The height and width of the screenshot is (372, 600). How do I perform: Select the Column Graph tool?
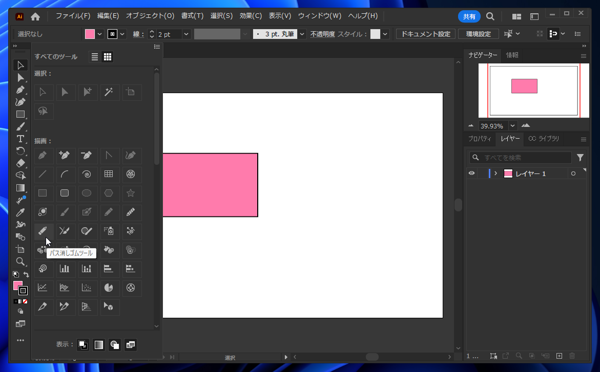click(65, 269)
